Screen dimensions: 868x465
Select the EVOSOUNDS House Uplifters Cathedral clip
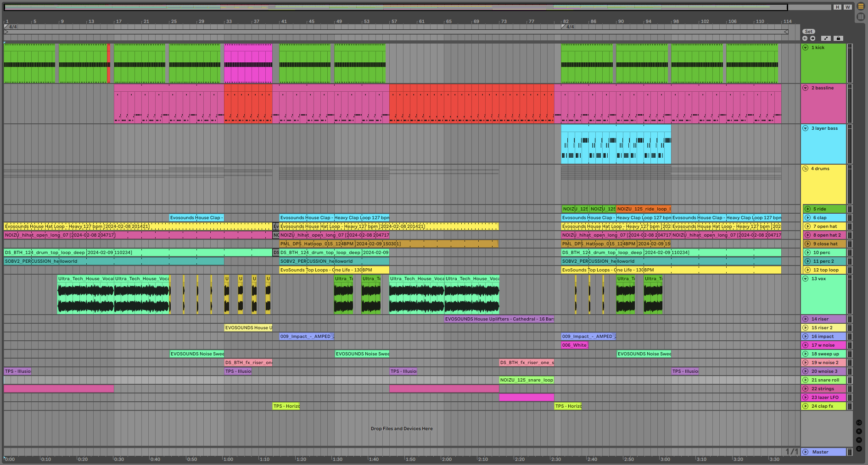[x=499, y=319]
